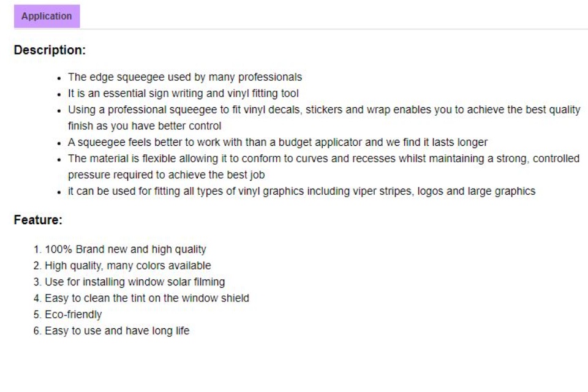
Task: Click feature about window solar filming
Action: (x=135, y=282)
